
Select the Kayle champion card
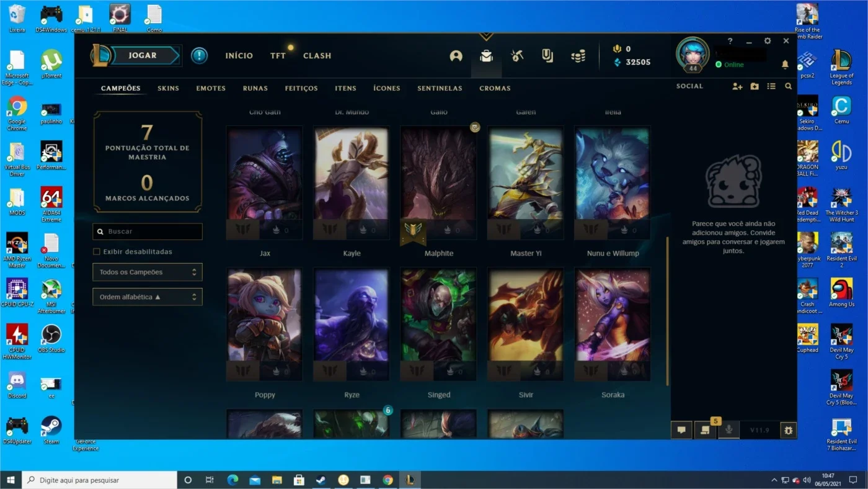coord(352,182)
